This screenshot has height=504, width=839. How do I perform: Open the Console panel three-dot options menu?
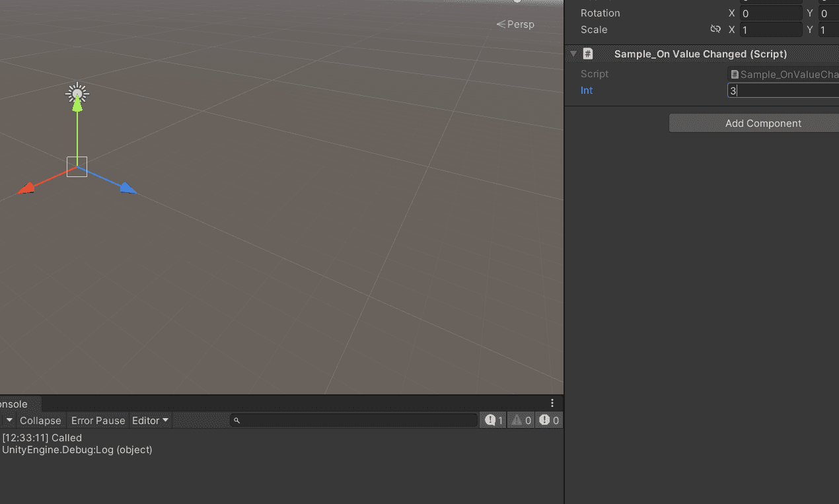[552, 403]
